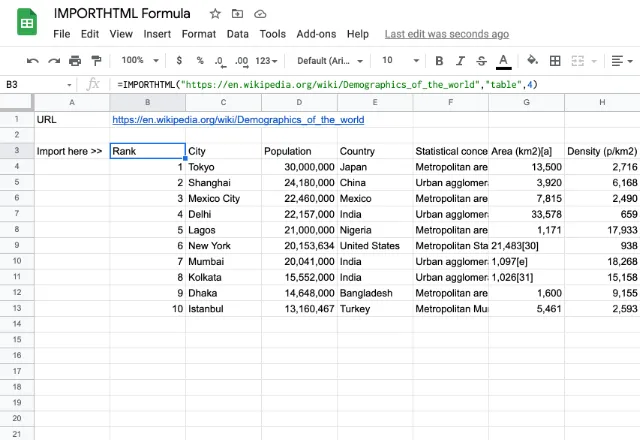640x440 pixels.
Task: Select row 13 header
Action: coord(17,308)
